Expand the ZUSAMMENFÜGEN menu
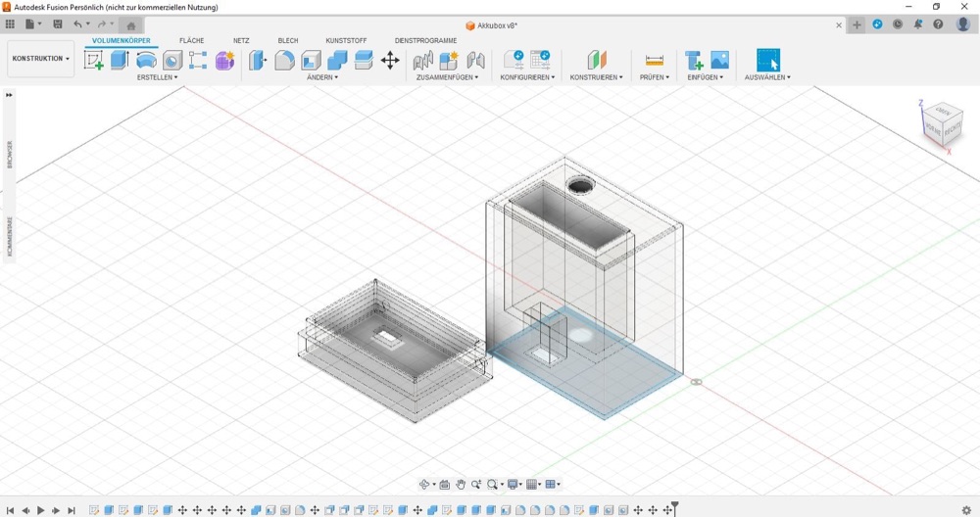The image size is (980, 517). pos(448,77)
